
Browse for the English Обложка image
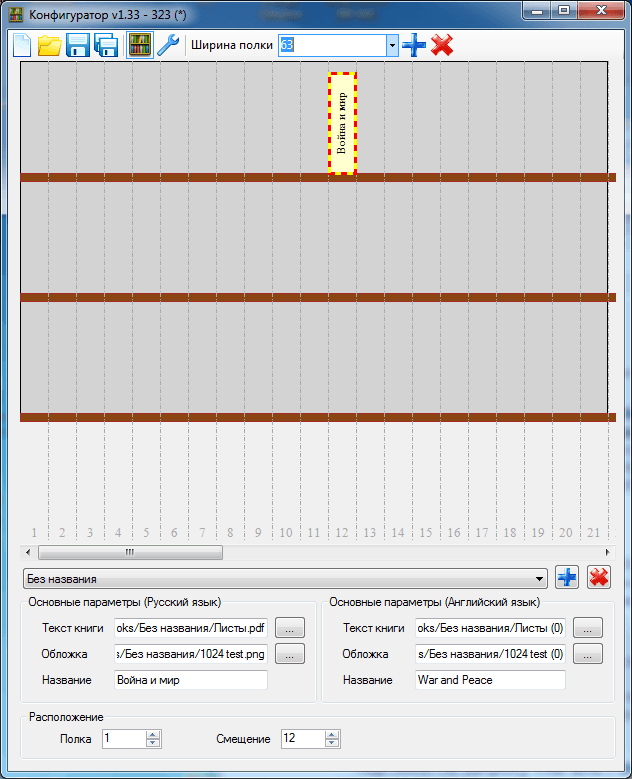click(x=588, y=654)
